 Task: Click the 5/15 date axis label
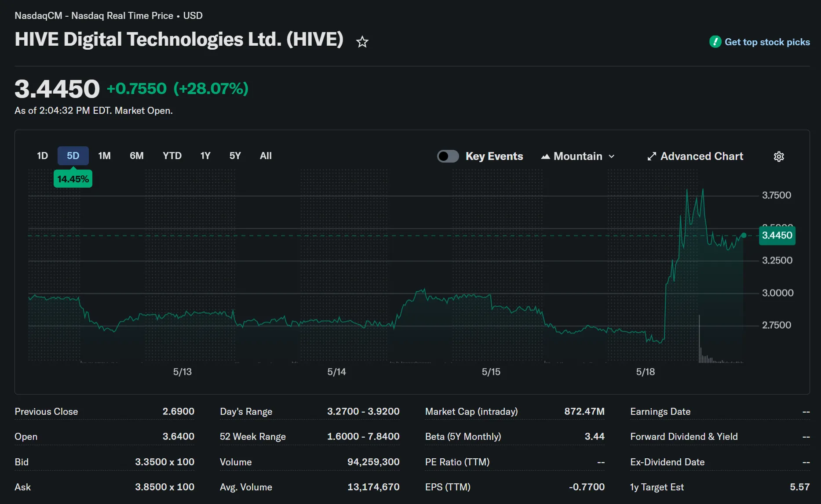491,372
